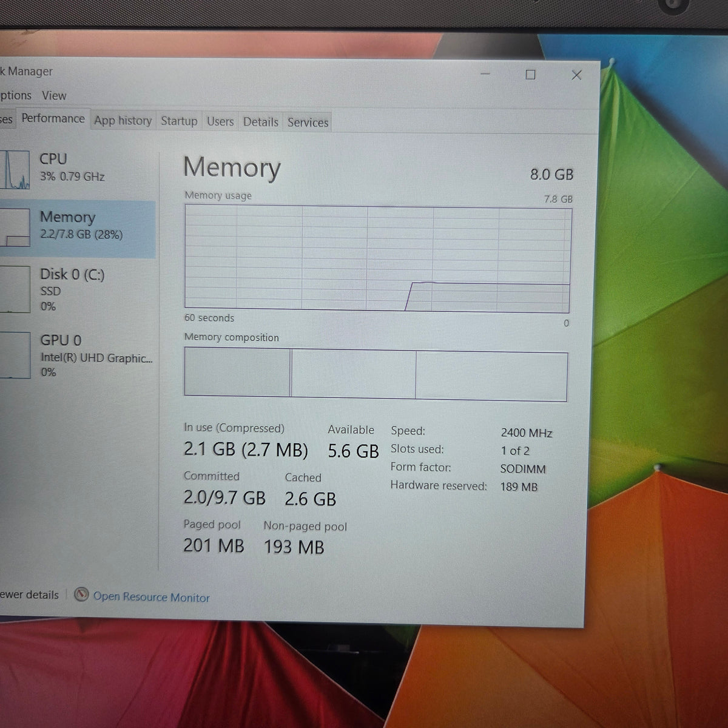The image size is (728, 728).
Task: Click the 8.0 GB total memory label
Action: click(551, 175)
